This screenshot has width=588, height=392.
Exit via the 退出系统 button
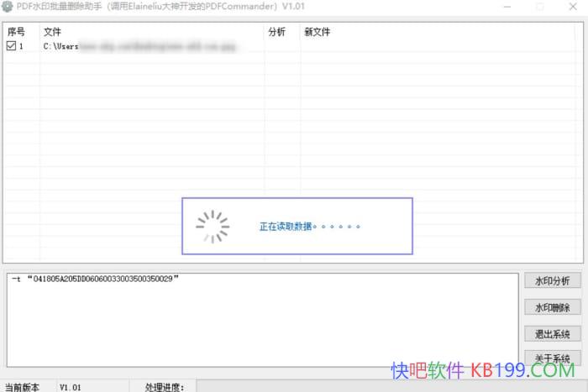click(552, 334)
